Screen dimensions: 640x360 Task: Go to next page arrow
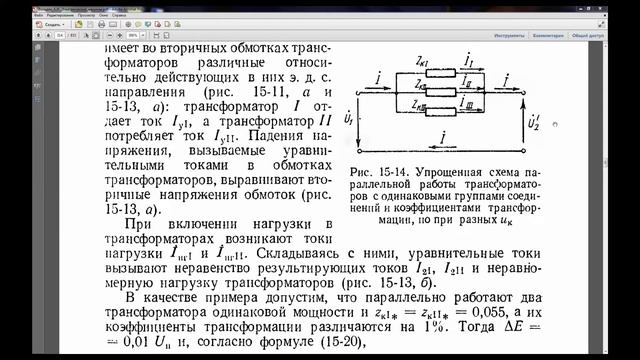tap(49, 36)
